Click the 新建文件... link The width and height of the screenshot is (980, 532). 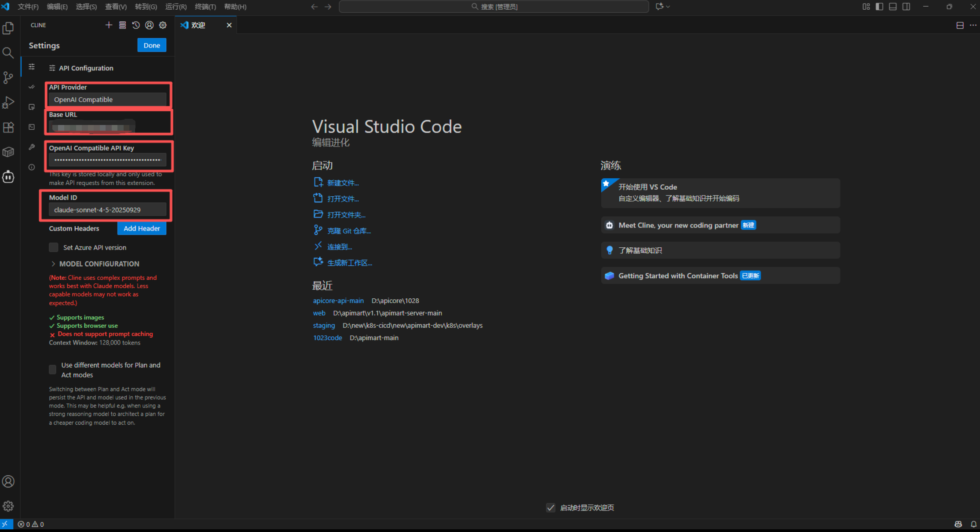click(x=343, y=183)
